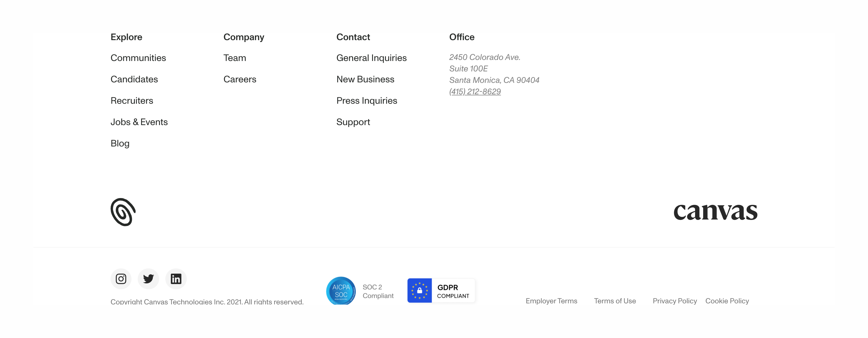Click the AICPA SOC badge

[341, 291]
